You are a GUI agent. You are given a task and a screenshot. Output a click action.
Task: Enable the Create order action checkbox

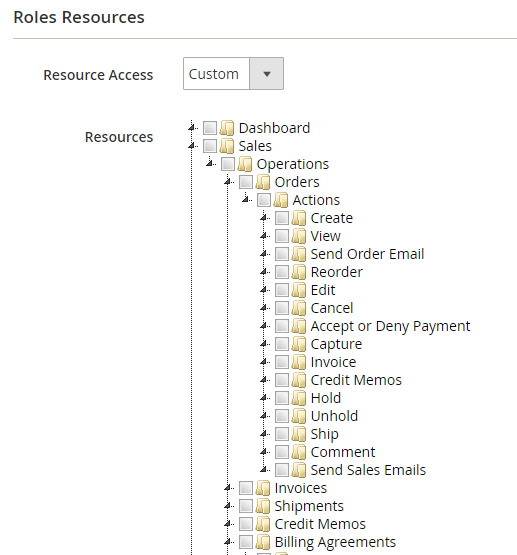click(282, 218)
